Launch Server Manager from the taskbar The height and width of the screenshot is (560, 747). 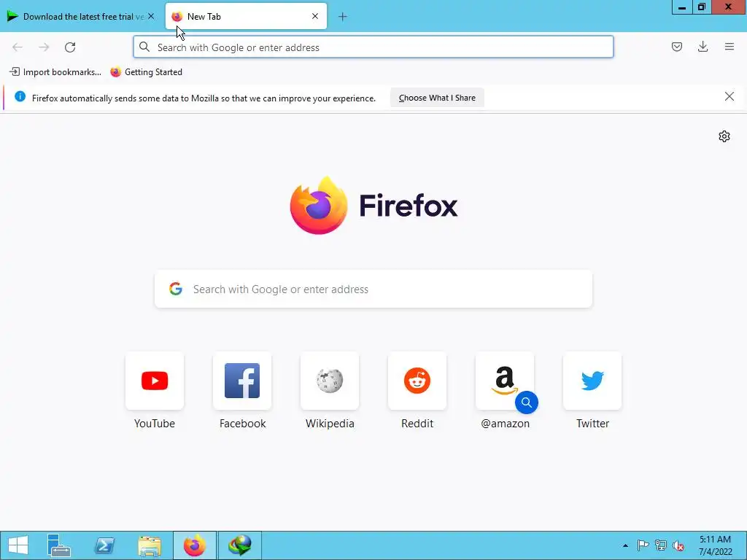59,545
